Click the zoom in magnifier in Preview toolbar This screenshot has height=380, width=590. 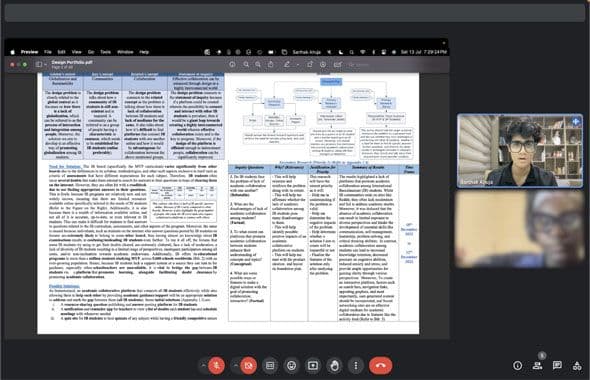[x=258, y=64]
